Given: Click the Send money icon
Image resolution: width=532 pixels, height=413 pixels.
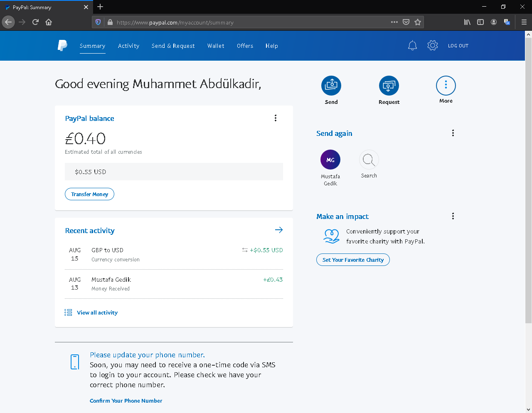Looking at the screenshot, I should 331,86.
